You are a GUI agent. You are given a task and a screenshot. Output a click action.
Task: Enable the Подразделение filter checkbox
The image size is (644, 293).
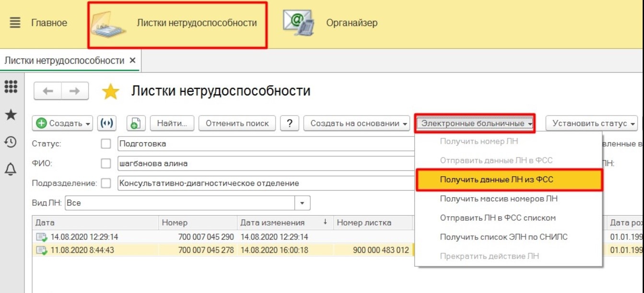tap(106, 183)
